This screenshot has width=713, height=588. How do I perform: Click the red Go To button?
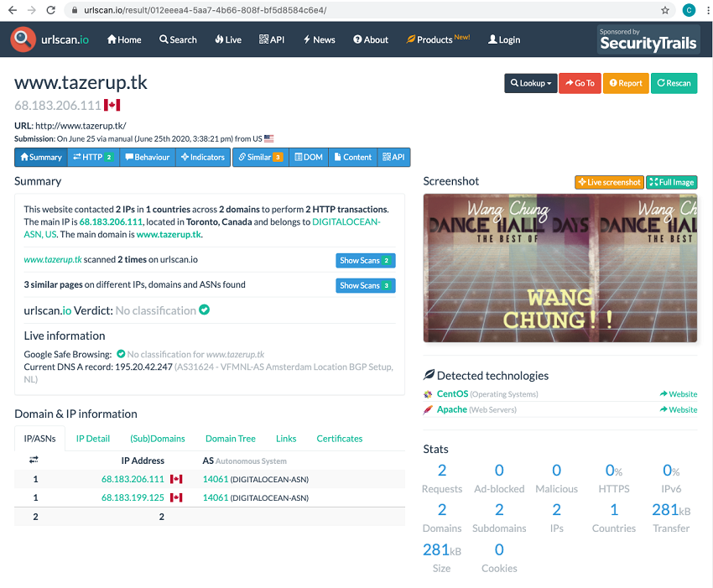[x=580, y=83]
